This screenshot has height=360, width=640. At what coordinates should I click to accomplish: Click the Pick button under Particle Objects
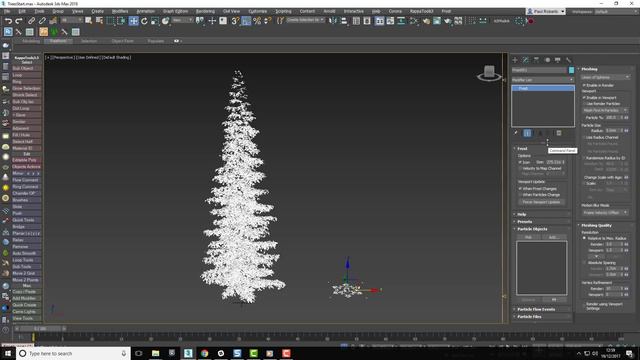coord(528,237)
